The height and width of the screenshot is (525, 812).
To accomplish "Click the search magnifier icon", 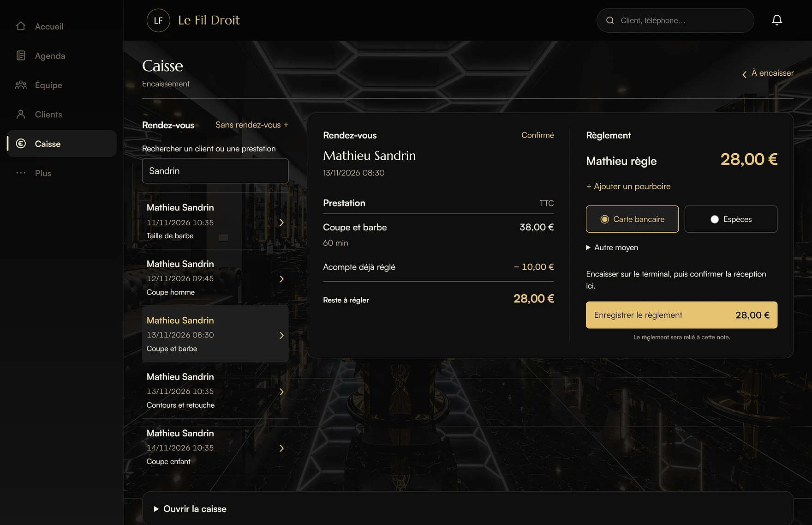I will click(x=610, y=20).
